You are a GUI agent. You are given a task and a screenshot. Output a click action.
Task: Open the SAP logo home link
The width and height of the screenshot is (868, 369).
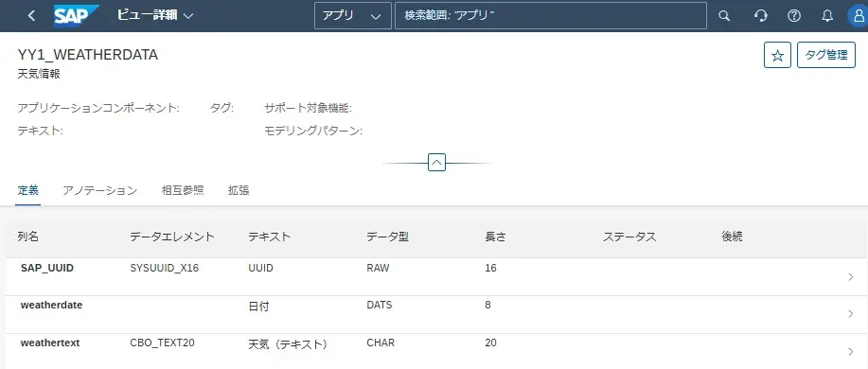[76, 15]
